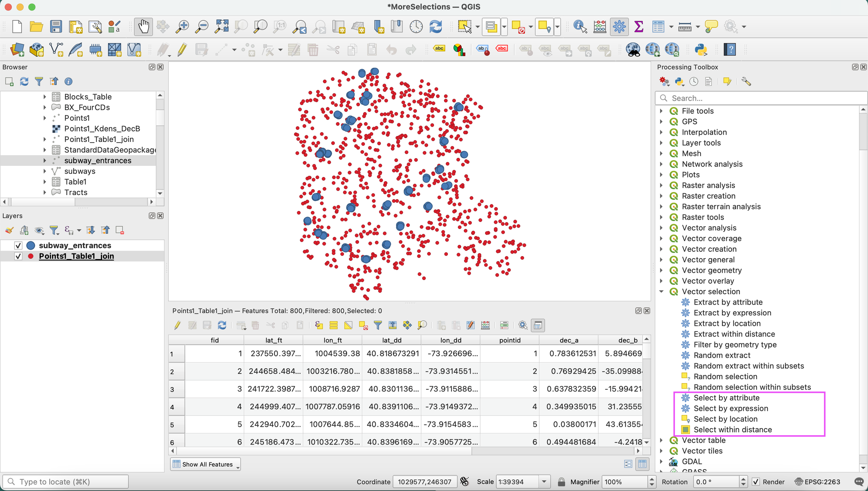Click Show All Features button
Screen dimensions: 868x491
tap(205, 464)
